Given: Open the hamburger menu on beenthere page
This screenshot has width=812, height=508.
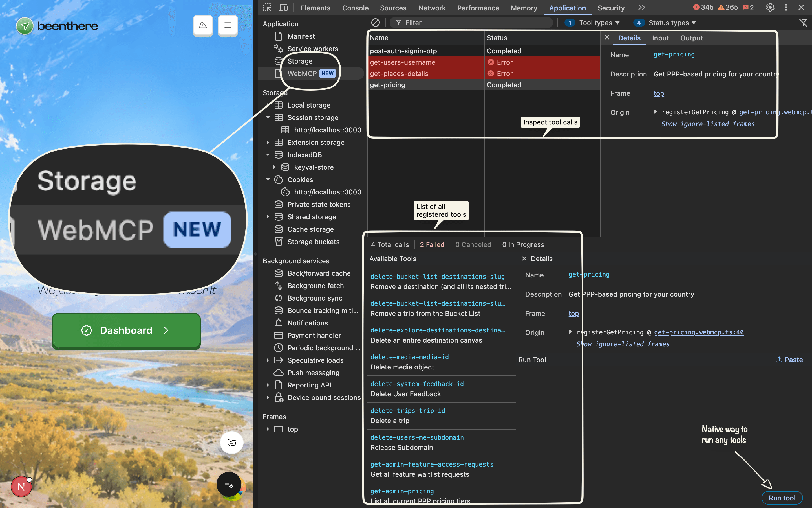Looking at the screenshot, I should (x=228, y=25).
